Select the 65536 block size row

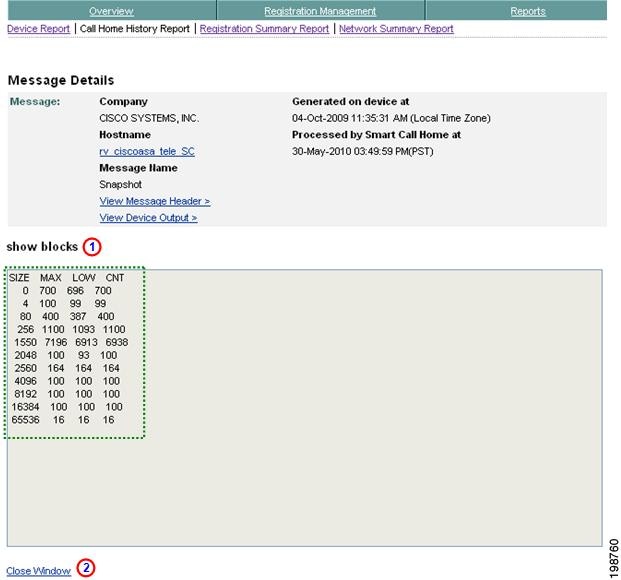click(x=63, y=420)
